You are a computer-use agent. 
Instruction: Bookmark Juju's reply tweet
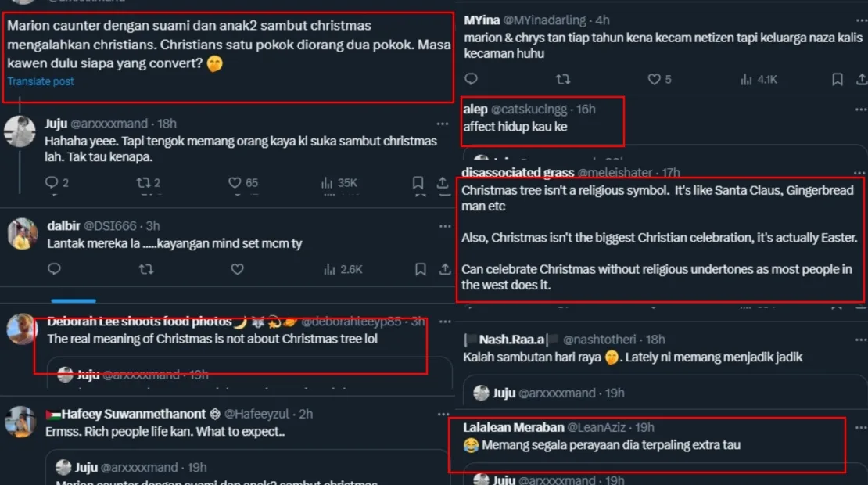coord(418,183)
